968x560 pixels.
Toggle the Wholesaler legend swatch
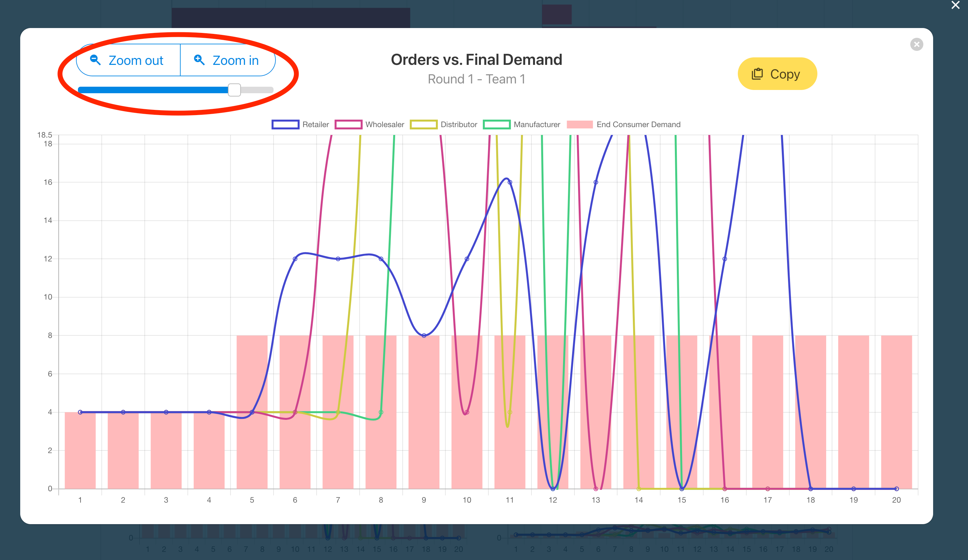point(349,125)
